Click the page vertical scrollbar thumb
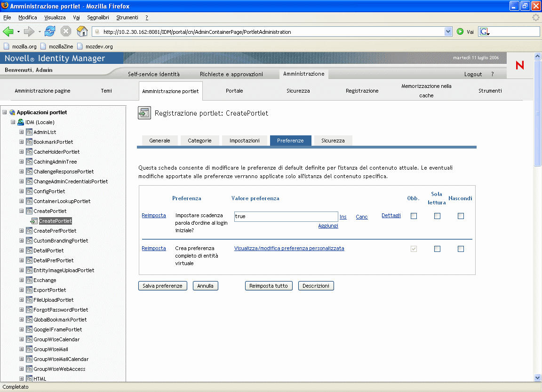Viewport: 542px width, 392px height. click(537, 113)
